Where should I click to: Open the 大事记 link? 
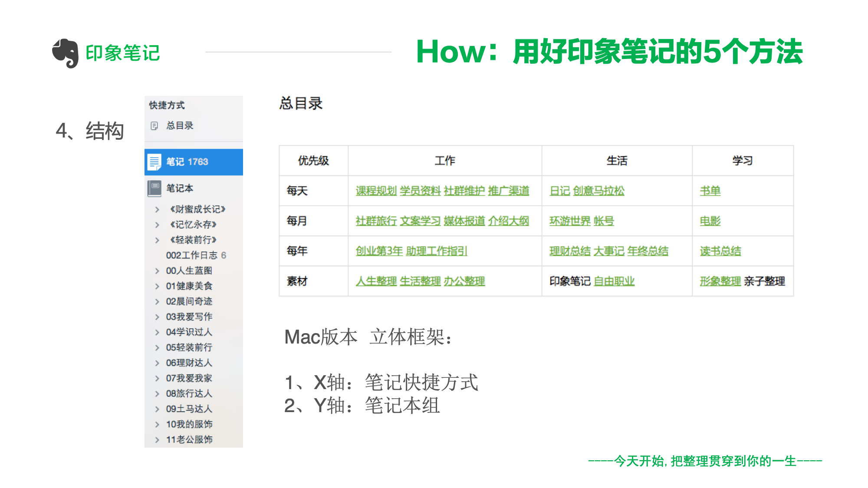click(609, 251)
